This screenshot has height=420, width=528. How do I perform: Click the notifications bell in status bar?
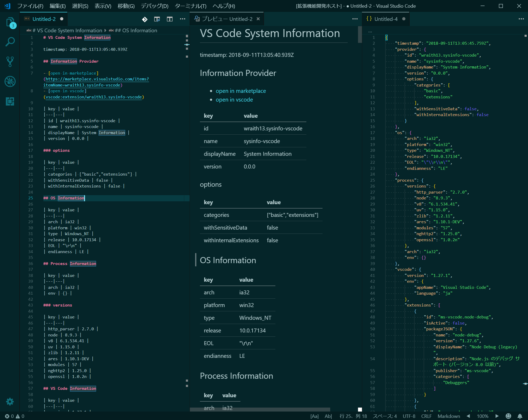click(520, 416)
